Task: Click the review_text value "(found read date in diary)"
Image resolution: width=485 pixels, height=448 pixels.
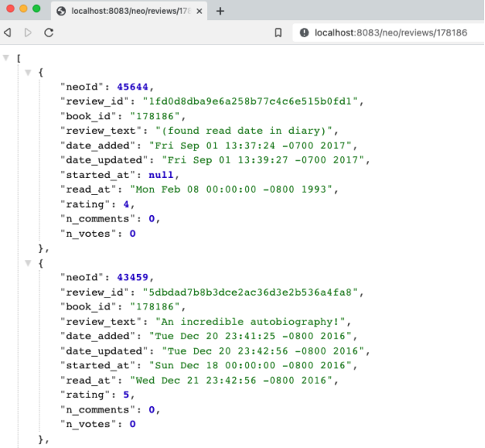Action: pyautogui.click(x=243, y=131)
